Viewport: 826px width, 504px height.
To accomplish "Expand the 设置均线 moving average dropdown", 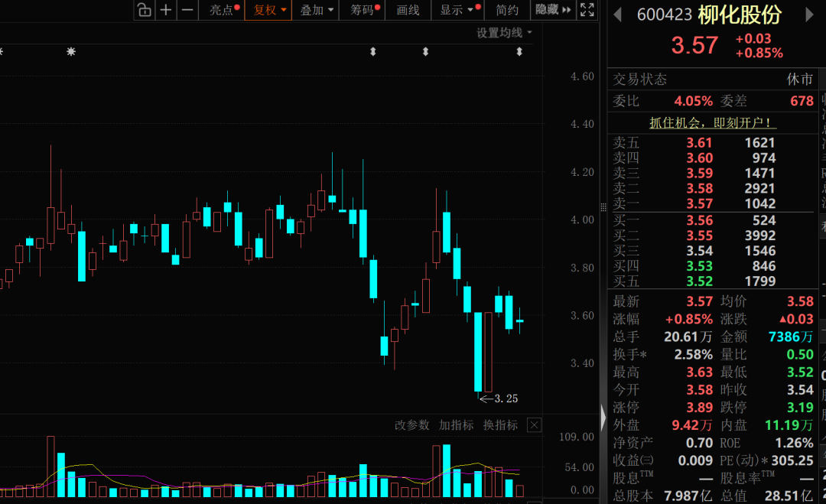I will pyautogui.click(x=504, y=32).
